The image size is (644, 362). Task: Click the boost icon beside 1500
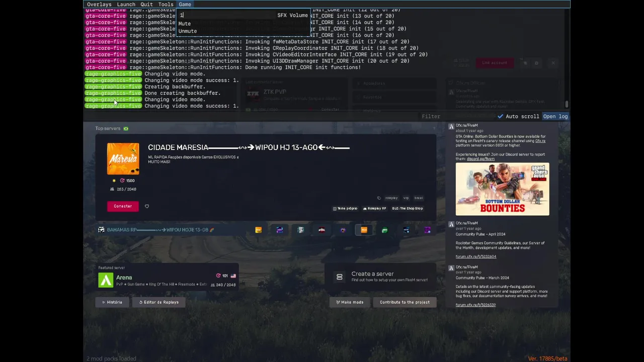[x=122, y=180]
